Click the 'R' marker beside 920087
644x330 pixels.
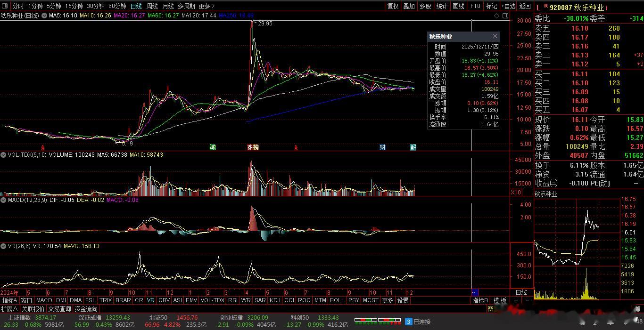[546, 6]
